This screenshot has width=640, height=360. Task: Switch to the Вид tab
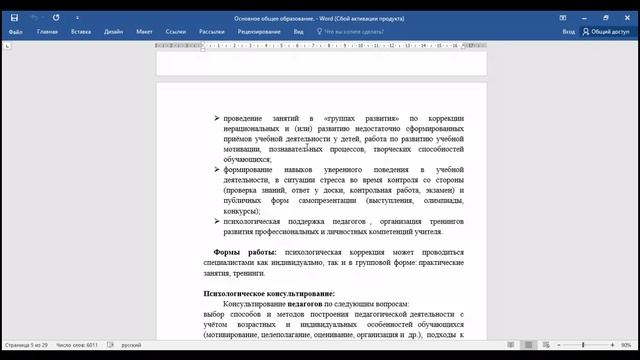tap(298, 32)
